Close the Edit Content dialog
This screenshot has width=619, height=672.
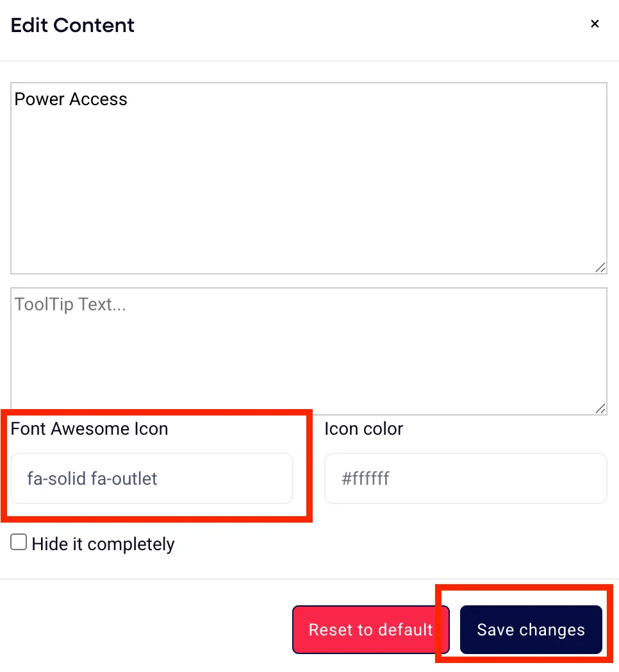tap(595, 24)
